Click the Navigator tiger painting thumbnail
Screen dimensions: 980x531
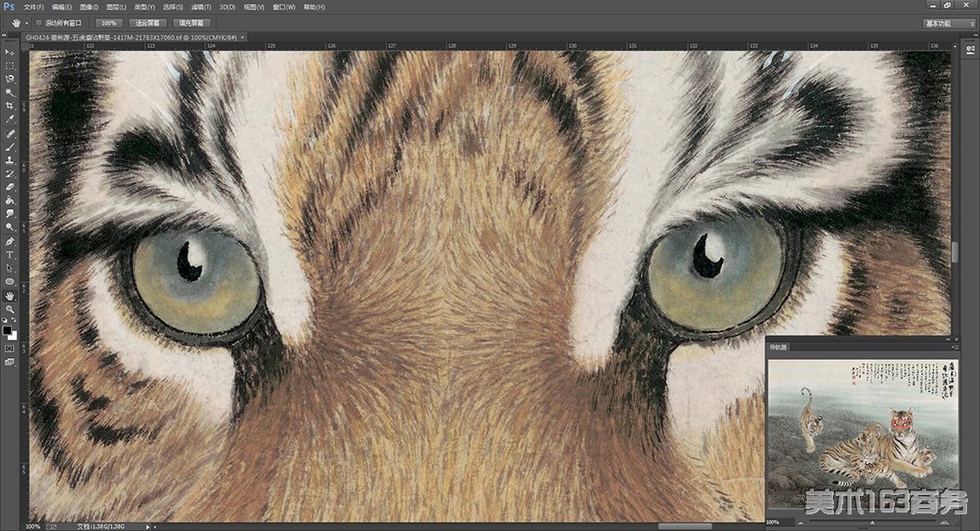point(864,434)
